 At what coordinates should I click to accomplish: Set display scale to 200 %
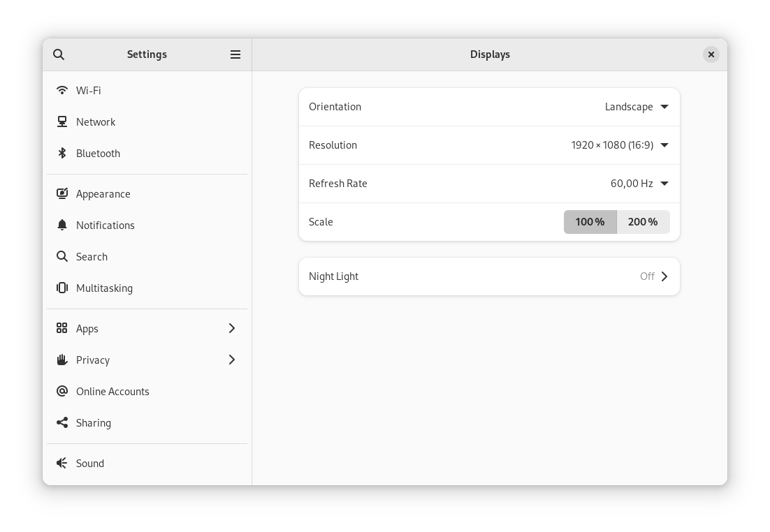click(643, 222)
